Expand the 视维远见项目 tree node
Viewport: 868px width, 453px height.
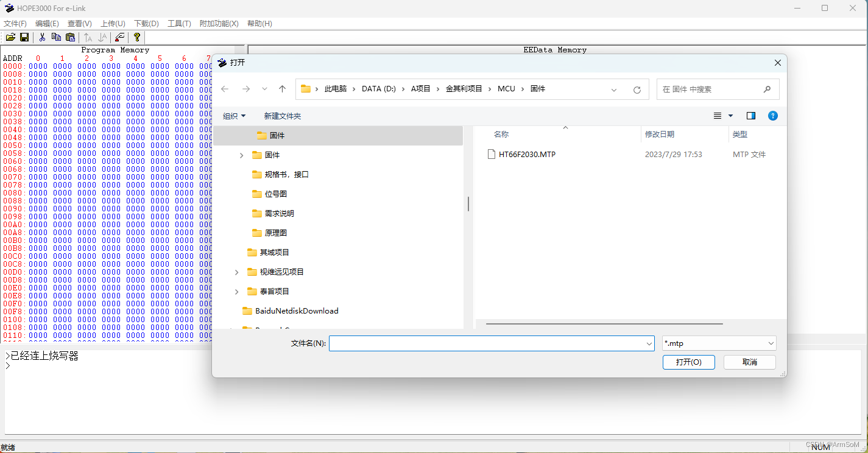pos(236,272)
